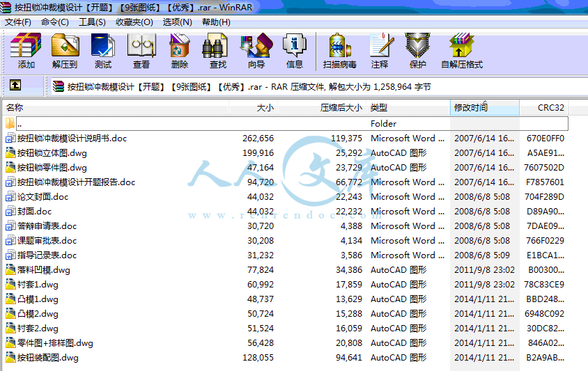
Task: Click CRC32 value 78C83CE9
Action: point(543,285)
